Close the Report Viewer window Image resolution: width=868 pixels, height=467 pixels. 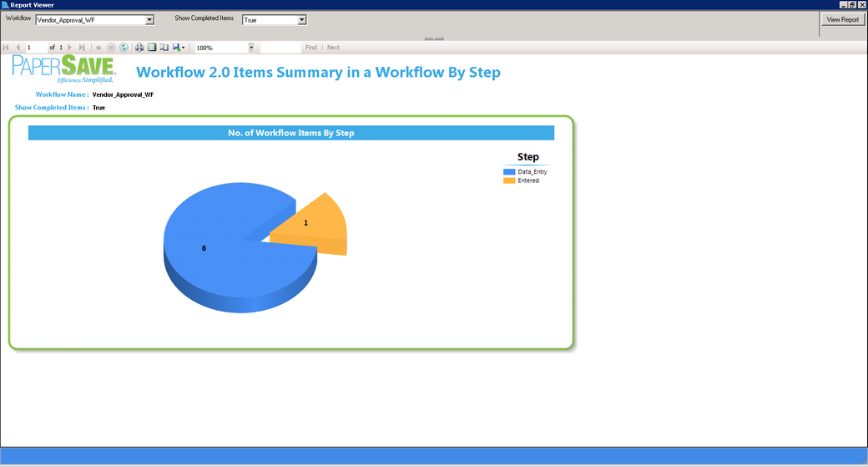[862, 4]
